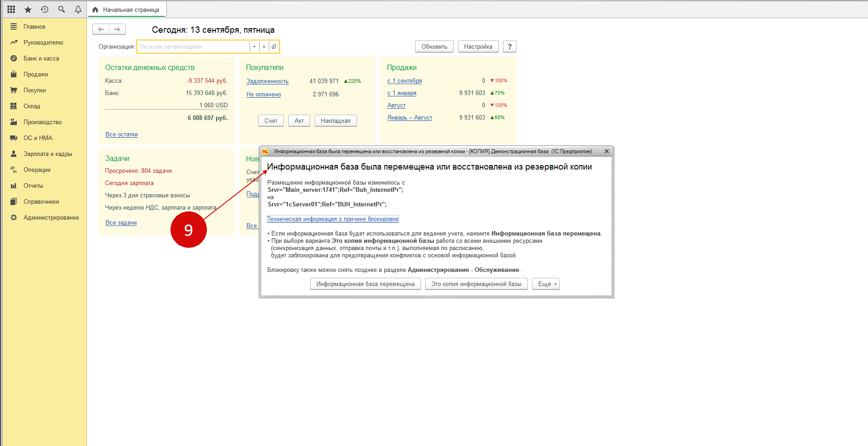Click the question mark help button
868x446 pixels.
coord(510,46)
